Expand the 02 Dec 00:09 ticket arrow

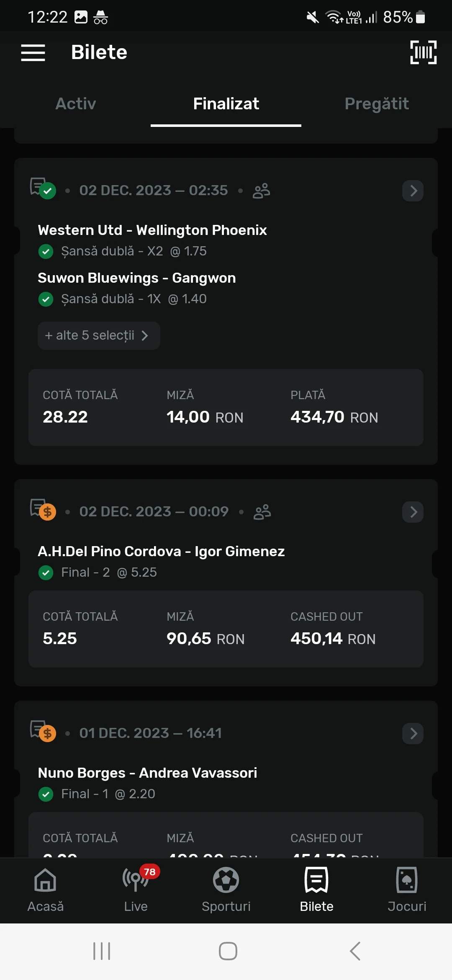413,512
